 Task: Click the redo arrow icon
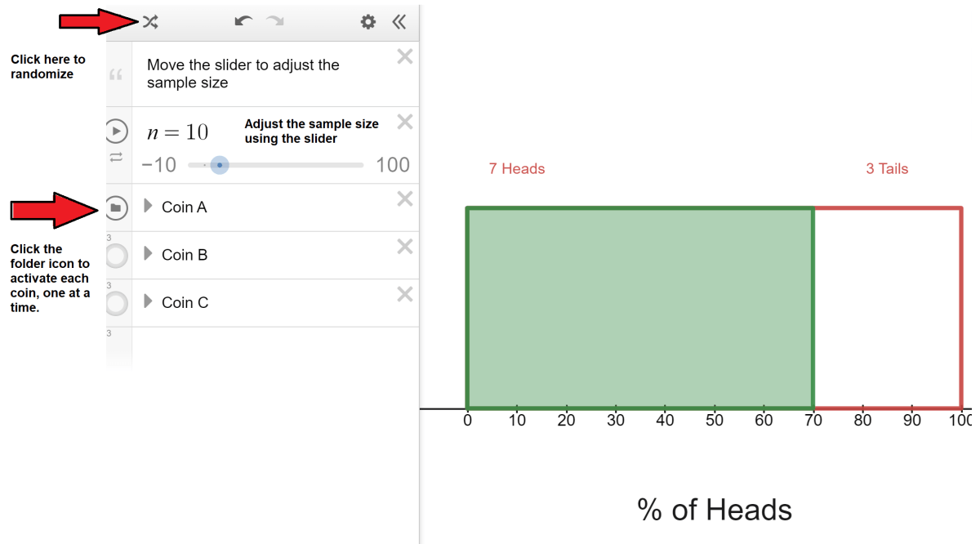[275, 21]
